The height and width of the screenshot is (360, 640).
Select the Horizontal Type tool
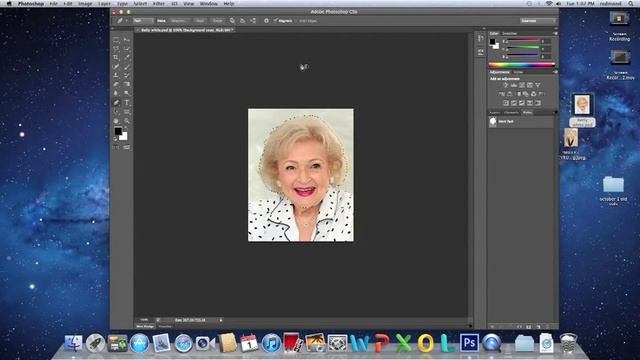tap(127, 103)
